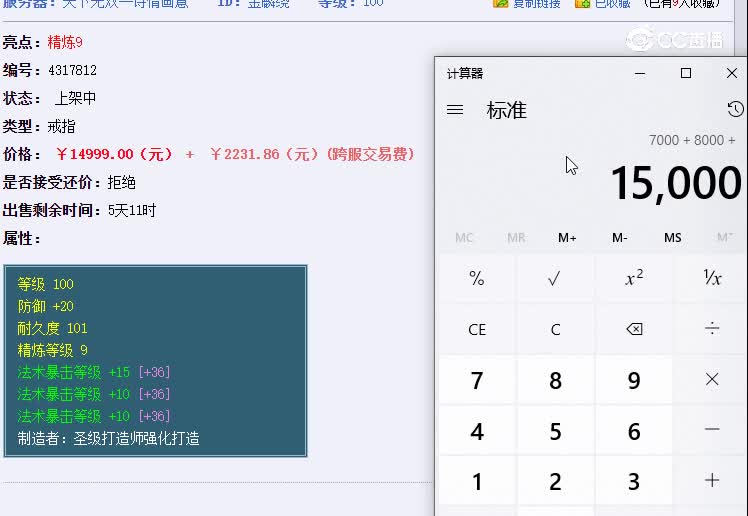
Task: Click the item number 4317812
Action: tap(72, 71)
